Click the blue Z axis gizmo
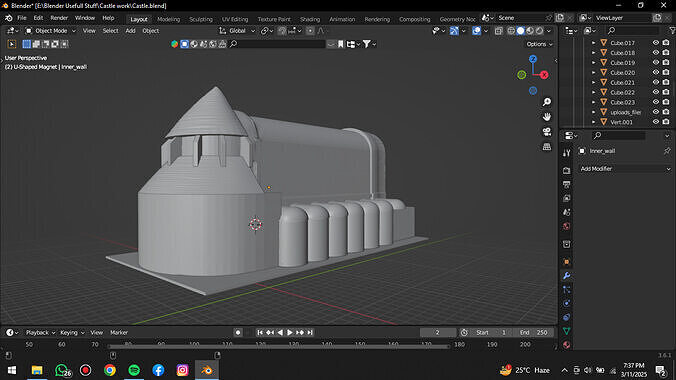Screen dimensions: 676x380 click(x=533, y=59)
